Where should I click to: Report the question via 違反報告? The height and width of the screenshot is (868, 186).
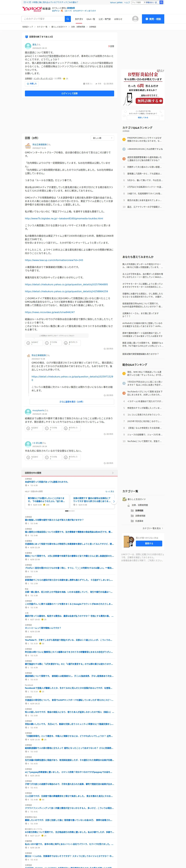109,84
